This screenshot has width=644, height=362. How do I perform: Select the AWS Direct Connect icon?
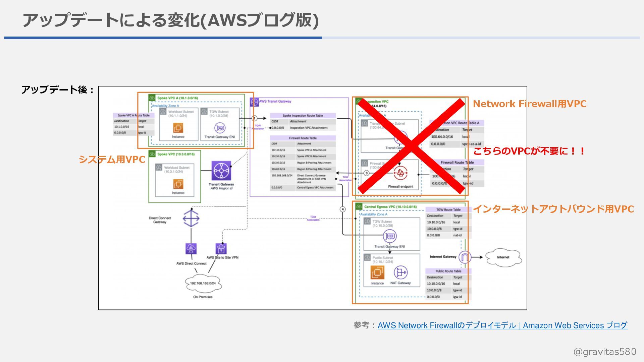tap(191, 249)
